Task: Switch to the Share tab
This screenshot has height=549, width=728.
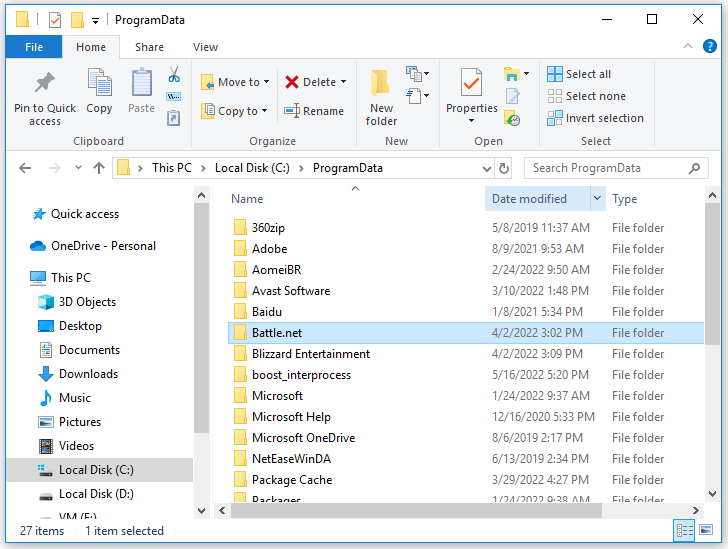Action: click(150, 47)
